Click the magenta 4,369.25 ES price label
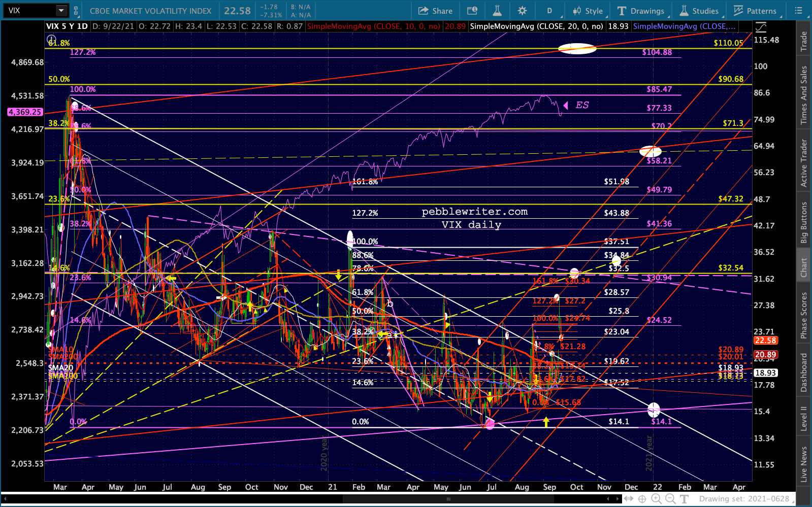 (25, 112)
